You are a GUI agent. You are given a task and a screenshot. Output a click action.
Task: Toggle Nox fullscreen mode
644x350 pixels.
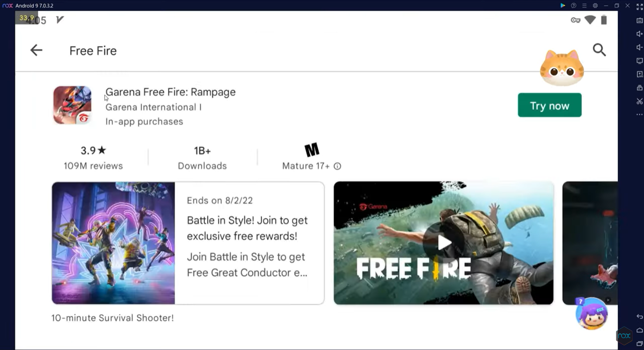click(639, 7)
